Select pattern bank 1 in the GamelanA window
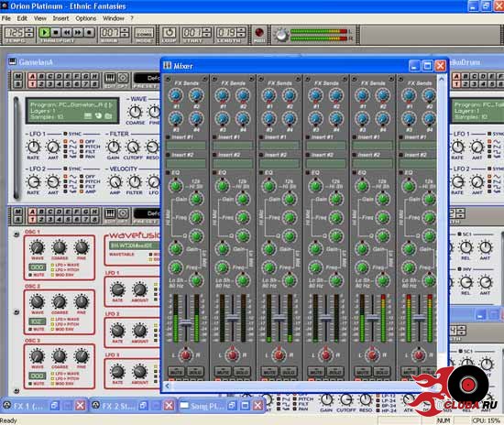 pos(32,84)
